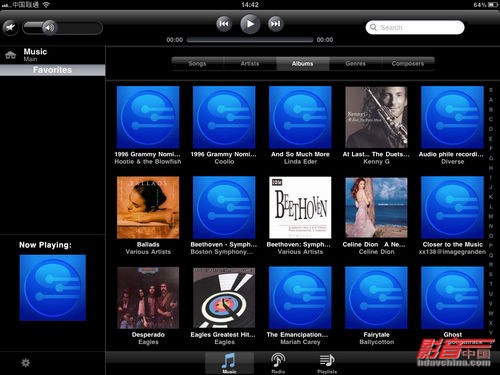Jump to letter W in index
Viewport: 500px width, 375px height.
(491, 313)
